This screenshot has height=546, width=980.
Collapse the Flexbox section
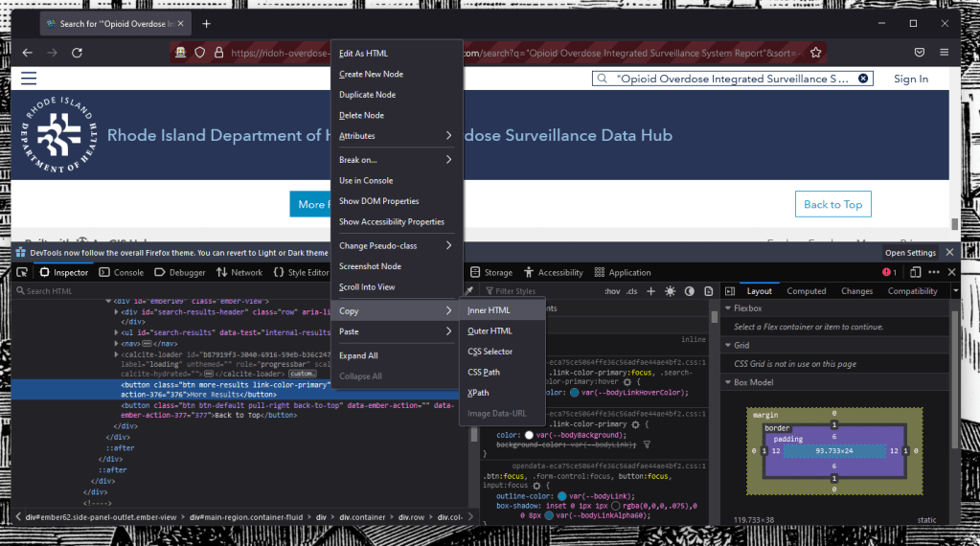[x=727, y=308]
